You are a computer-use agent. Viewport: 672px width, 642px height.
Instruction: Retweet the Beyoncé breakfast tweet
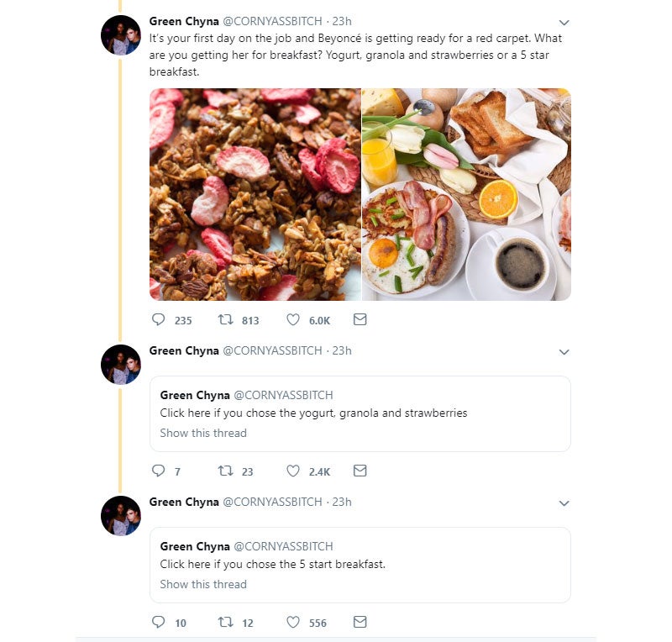225,320
